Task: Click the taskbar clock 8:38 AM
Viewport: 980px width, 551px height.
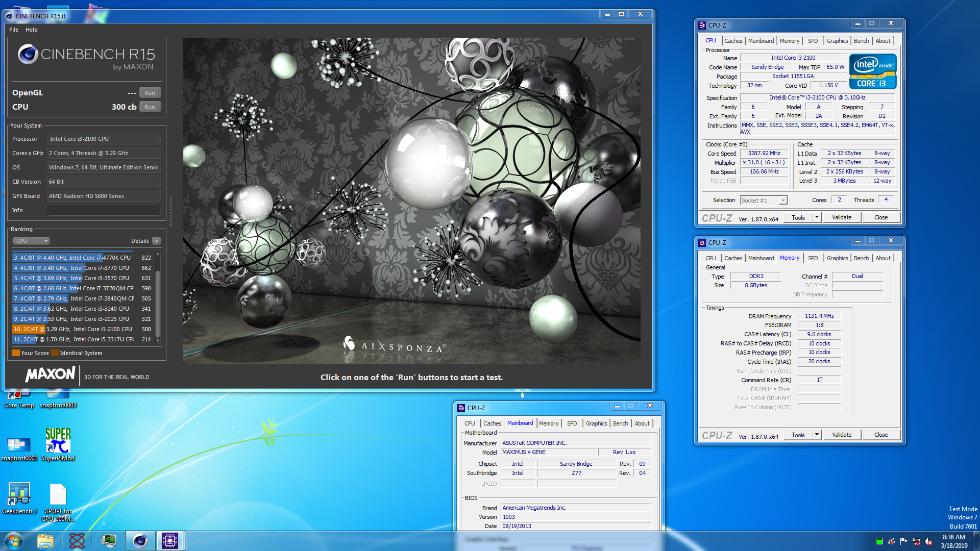Action: point(954,541)
